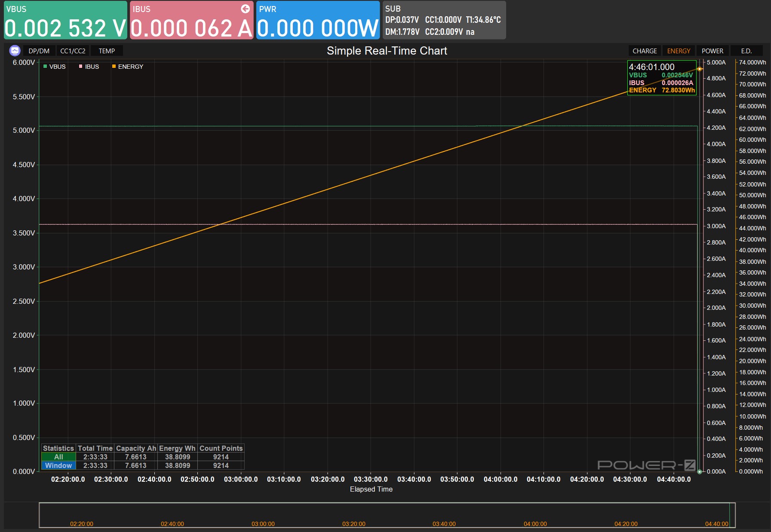Click the Simple Real-Time Chart title
Screen dimensions: 771x532
(x=387, y=51)
